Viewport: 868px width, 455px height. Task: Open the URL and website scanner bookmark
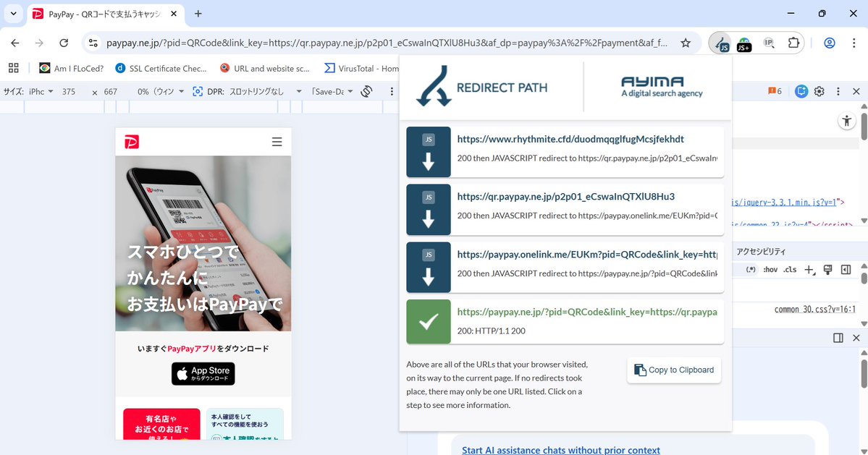click(265, 68)
